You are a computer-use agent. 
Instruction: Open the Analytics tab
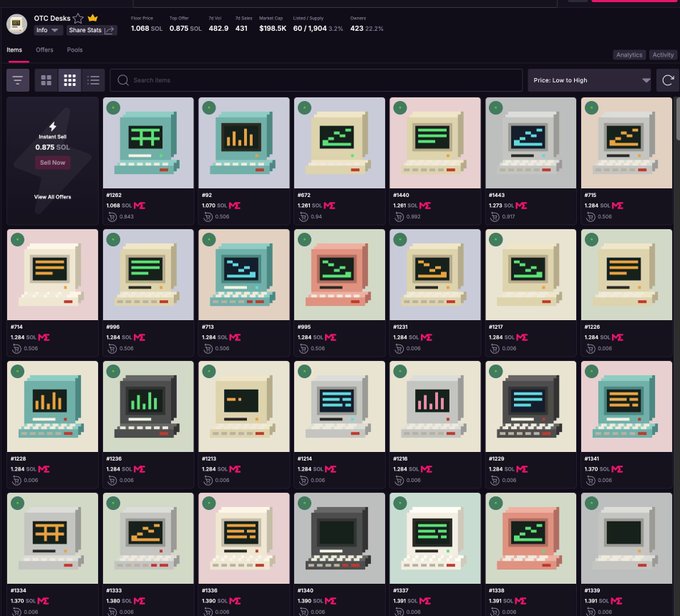(629, 55)
